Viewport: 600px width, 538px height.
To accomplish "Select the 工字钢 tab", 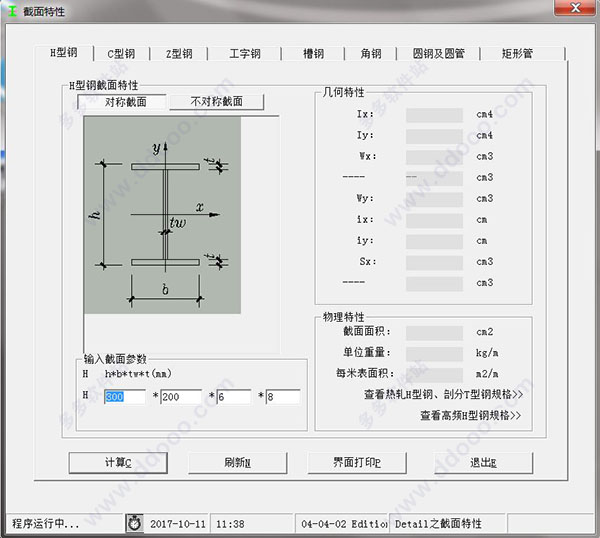I will click(245, 54).
